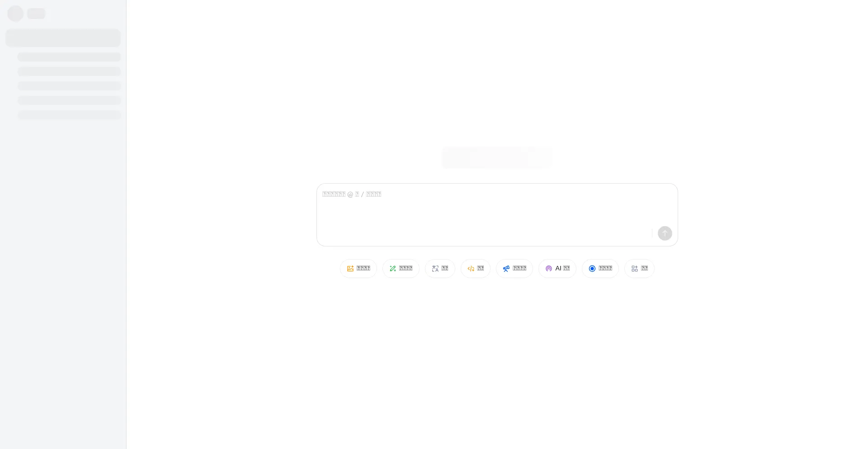Select the fifth sidebar list placeholder row
This screenshot has height=449, width=868.
(x=69, y=115)
